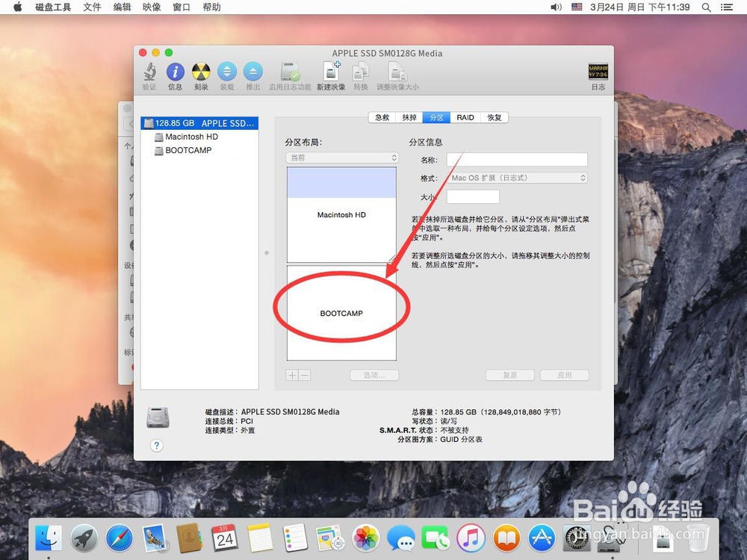Open the 分区布局 '当前' dropdown

pos(342,158)
